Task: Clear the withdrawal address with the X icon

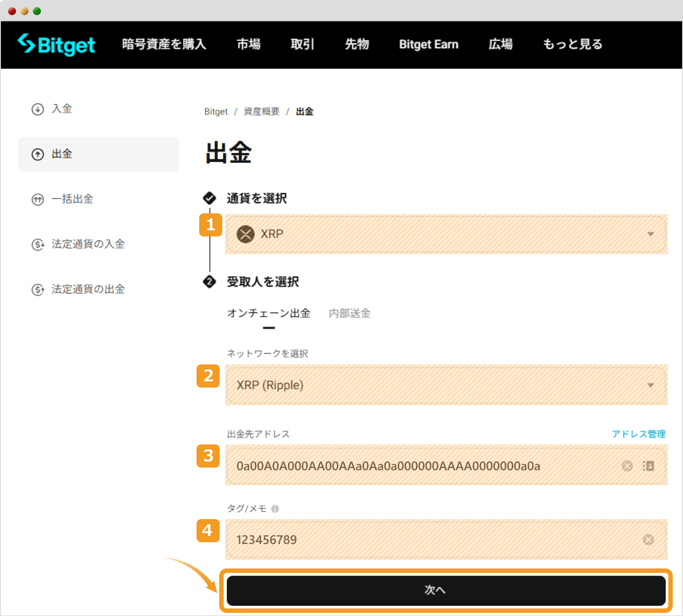Action: tap(627, 466)
